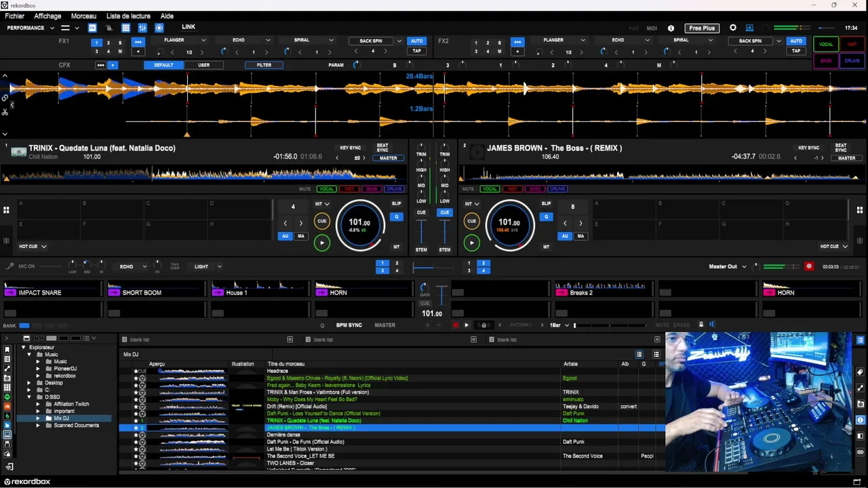Click the sequencer record red dot

456,325
